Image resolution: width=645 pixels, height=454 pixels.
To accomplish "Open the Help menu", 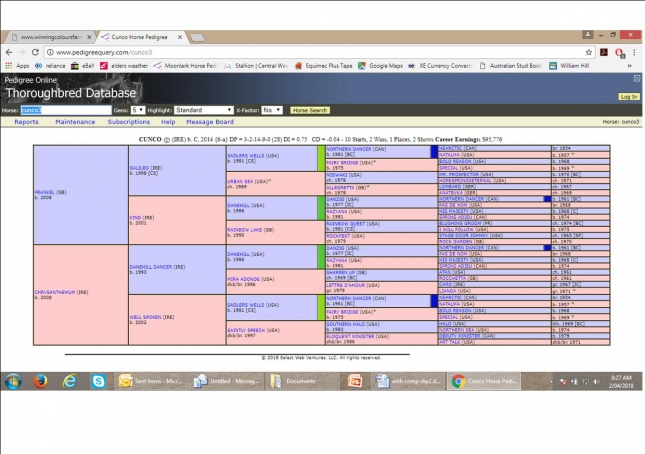I will 168,122.
